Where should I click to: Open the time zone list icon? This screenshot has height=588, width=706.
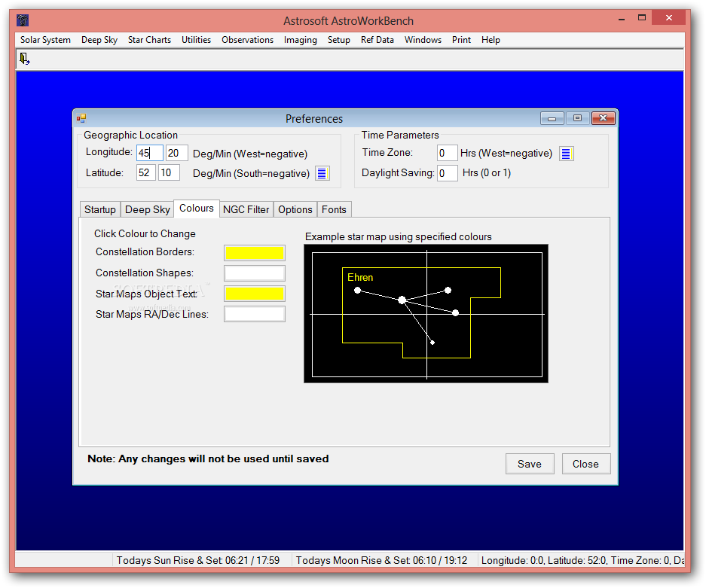[x=567, y=154]
